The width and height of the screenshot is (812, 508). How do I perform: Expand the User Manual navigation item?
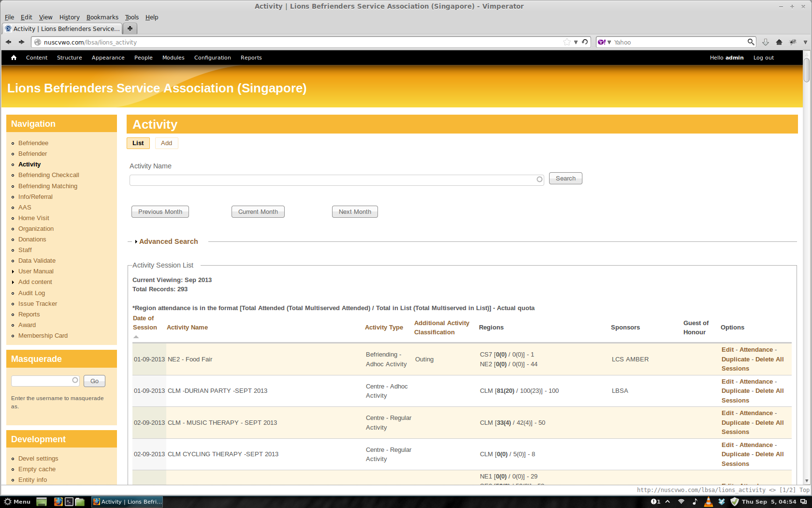coord(13,271)
